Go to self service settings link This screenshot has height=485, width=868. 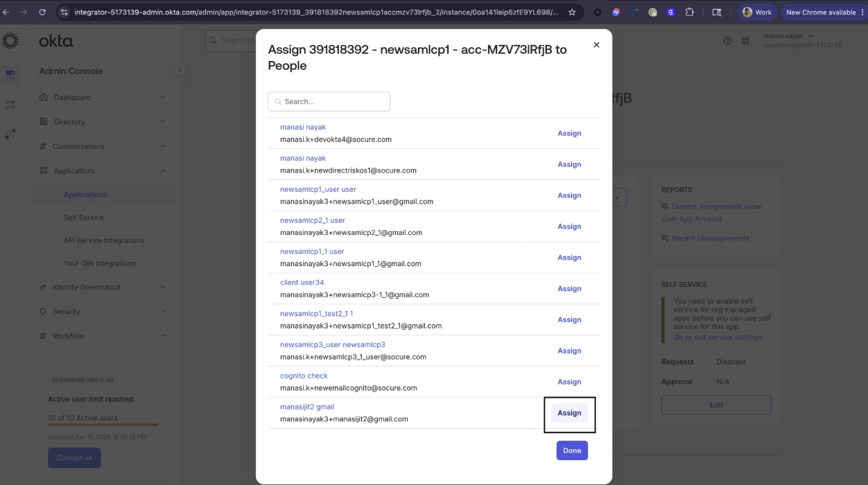point(718,337)
